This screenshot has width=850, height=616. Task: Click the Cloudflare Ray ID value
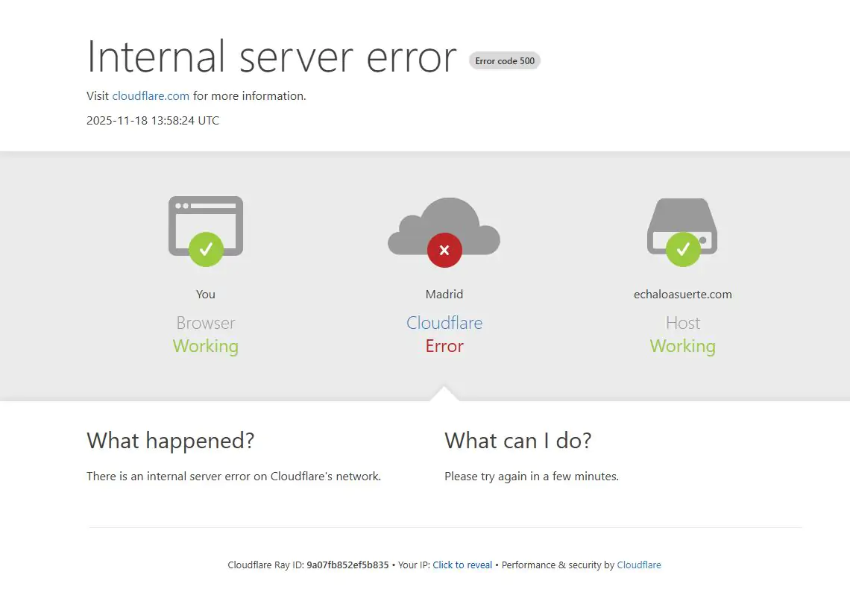347,565
